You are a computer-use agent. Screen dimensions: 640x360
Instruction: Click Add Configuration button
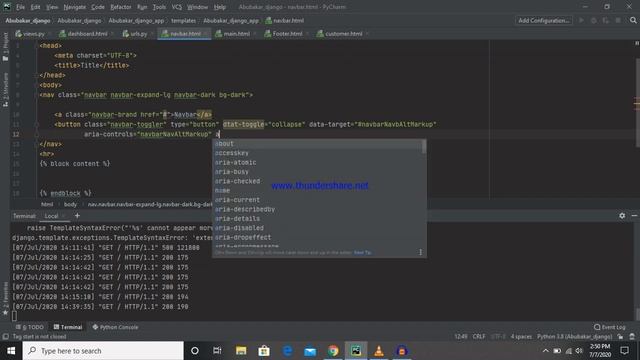pos(544,20)
